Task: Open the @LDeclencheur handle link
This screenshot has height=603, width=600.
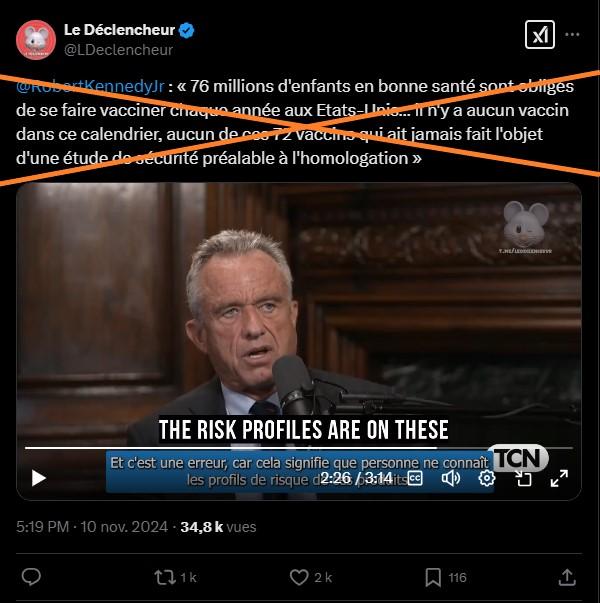Action: click(x=118, y=50)
